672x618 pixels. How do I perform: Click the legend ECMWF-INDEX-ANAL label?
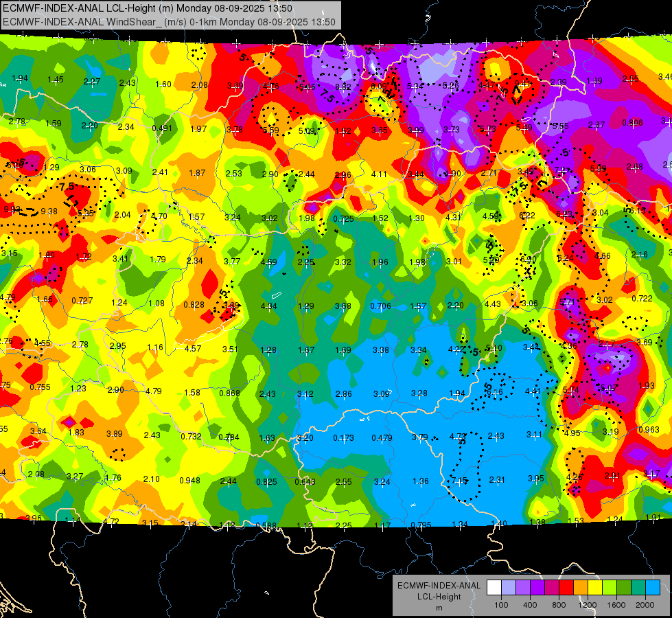pos(439,586)
